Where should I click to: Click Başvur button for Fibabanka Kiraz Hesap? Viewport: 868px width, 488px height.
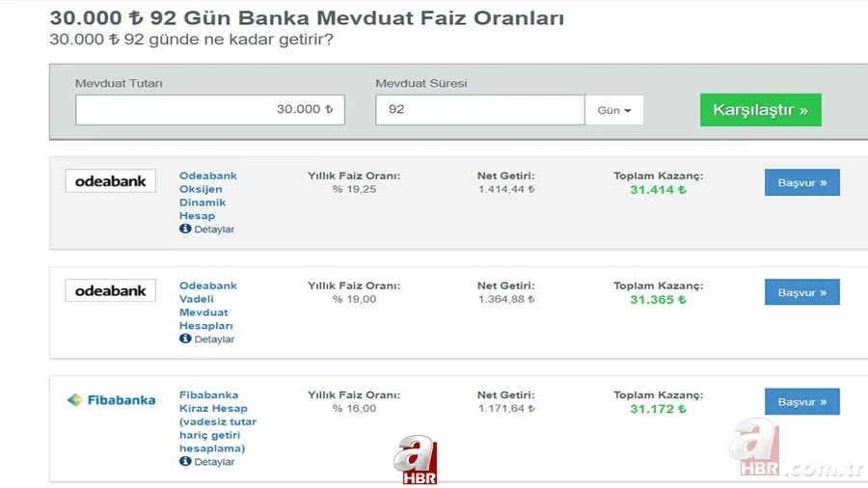click(802, 402)
